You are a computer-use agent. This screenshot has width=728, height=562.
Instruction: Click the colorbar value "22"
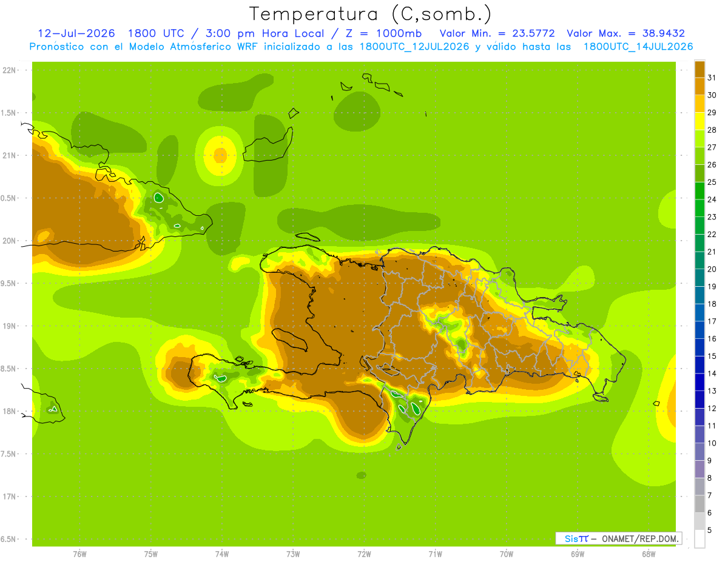(712, 234)
